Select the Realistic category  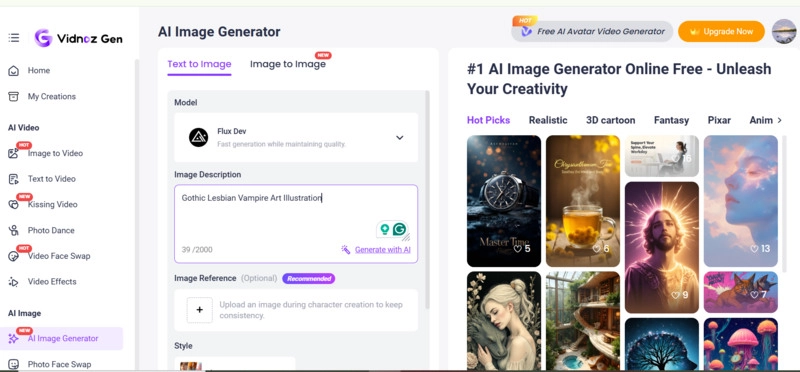point(548,120)
